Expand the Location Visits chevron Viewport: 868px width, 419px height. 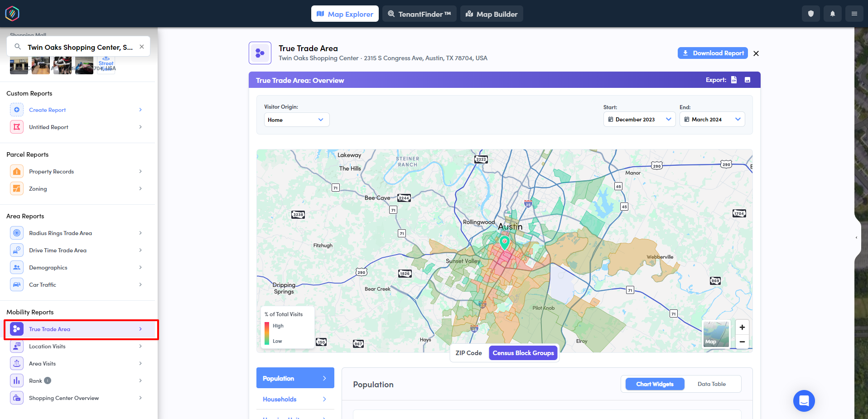pyautogui.click(x=140, y=346)
